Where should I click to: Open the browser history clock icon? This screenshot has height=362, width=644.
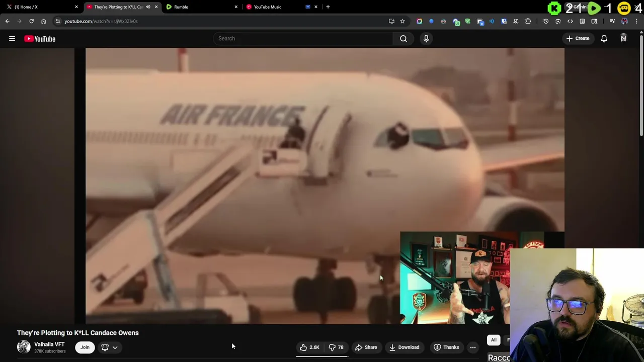546,21
